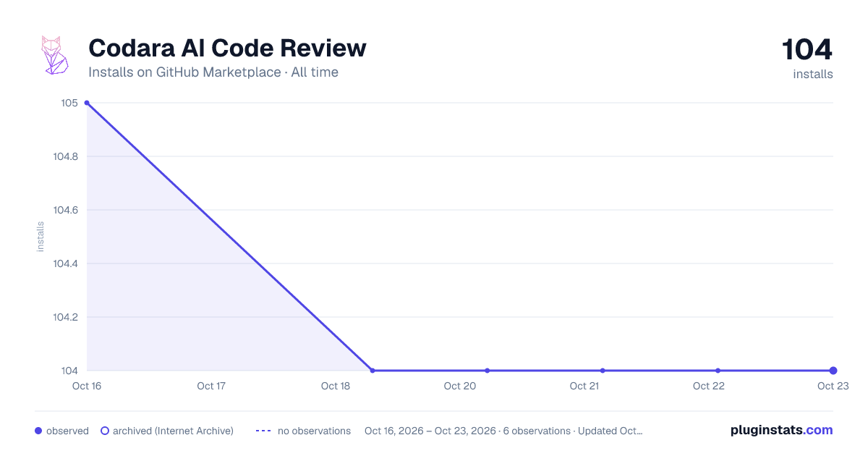Image resolution: width=868 pixels, height=456 pixels.
Task: Click the 'installs' label under the total
Action: pos(813,74)
